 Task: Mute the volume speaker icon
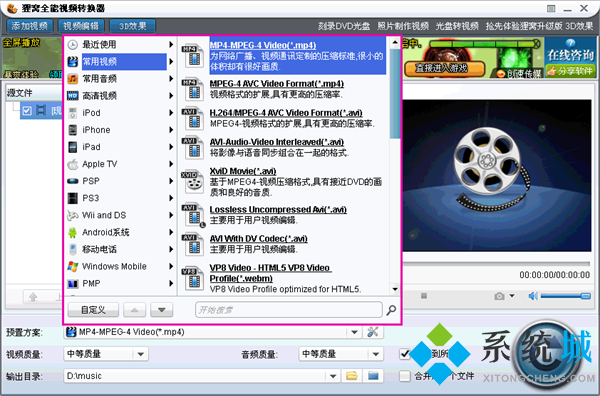click(533, 296)
